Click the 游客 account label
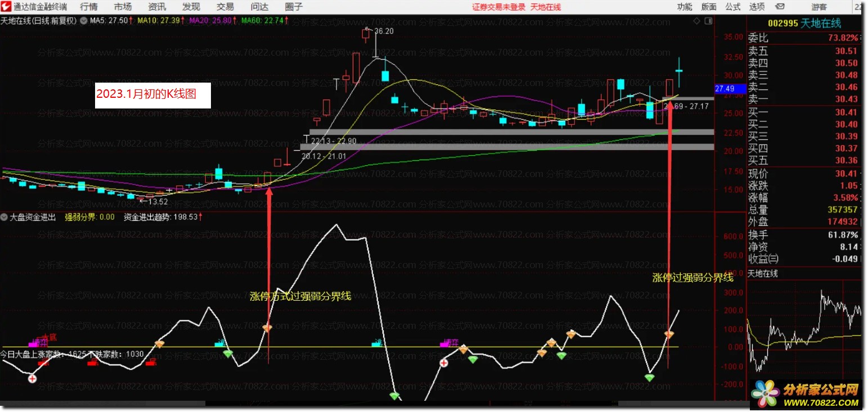 [819, 7]
